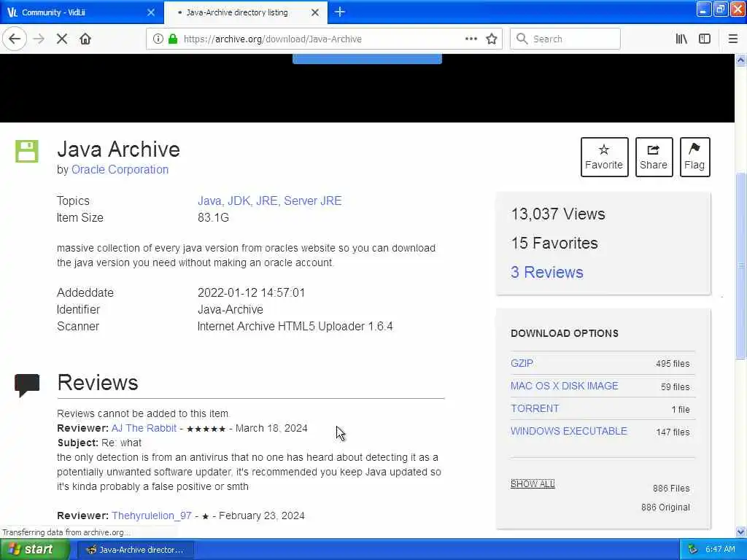Click the magnifier icon in search box

(522, 39)
